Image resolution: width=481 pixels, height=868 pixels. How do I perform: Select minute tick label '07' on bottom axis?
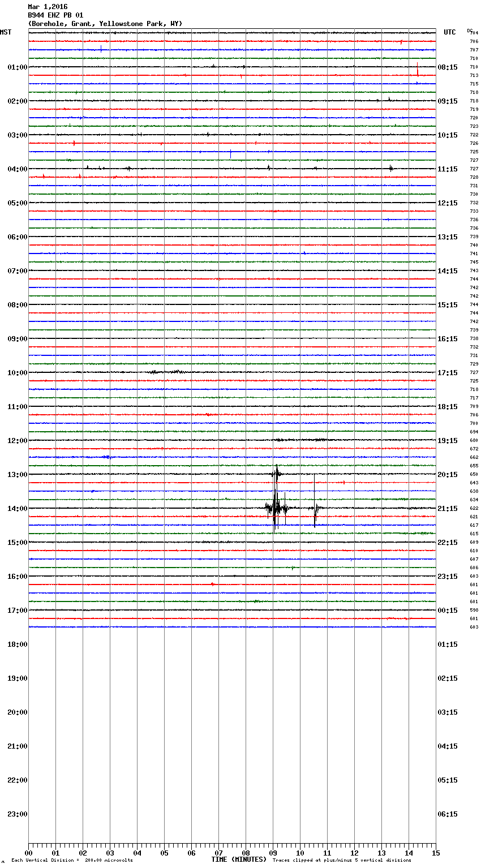218,853
